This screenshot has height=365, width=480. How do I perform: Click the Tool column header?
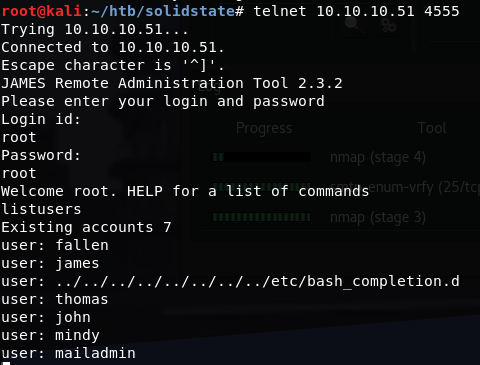click(x=432, y=128)
